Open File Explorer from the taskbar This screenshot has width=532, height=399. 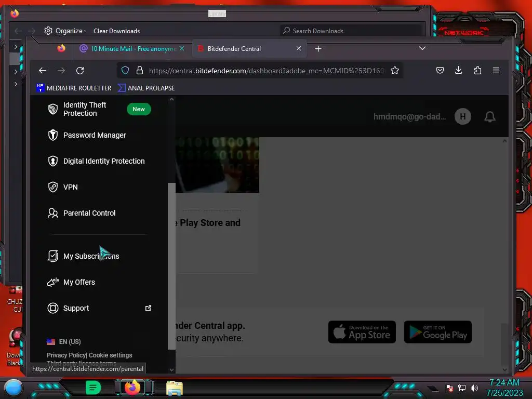pyautogui.click(x=175, y=388)
